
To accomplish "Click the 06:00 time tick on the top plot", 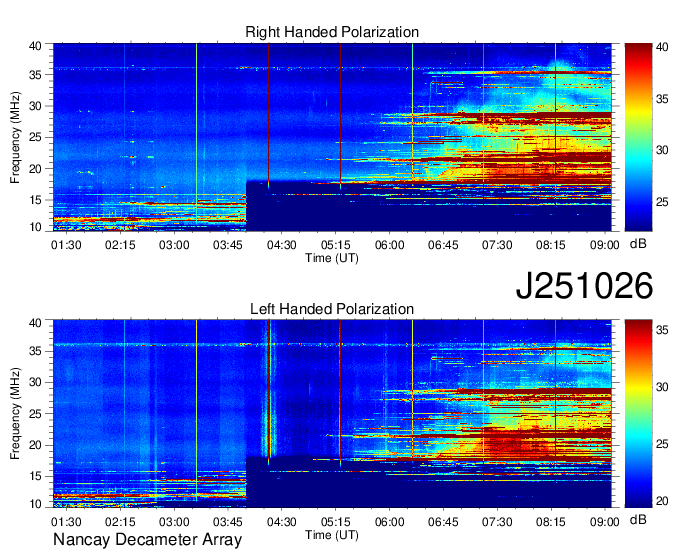I will click(x=389, y=244).
